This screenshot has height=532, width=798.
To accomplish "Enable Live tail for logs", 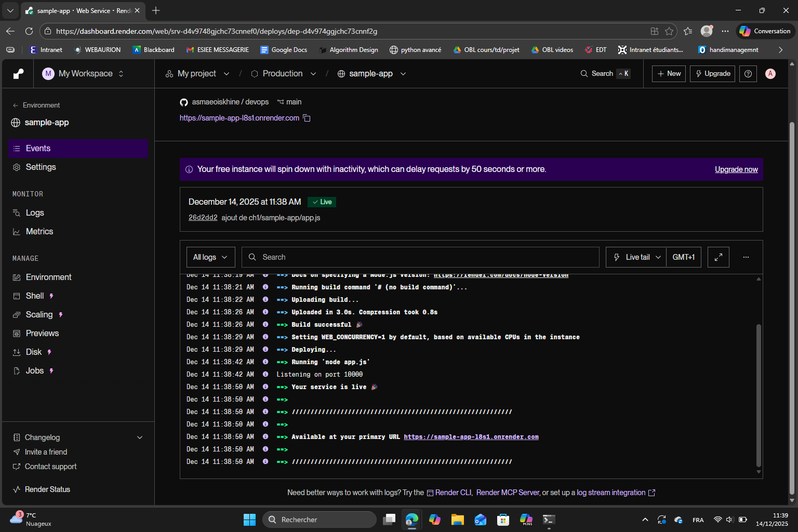I will 635,257.
